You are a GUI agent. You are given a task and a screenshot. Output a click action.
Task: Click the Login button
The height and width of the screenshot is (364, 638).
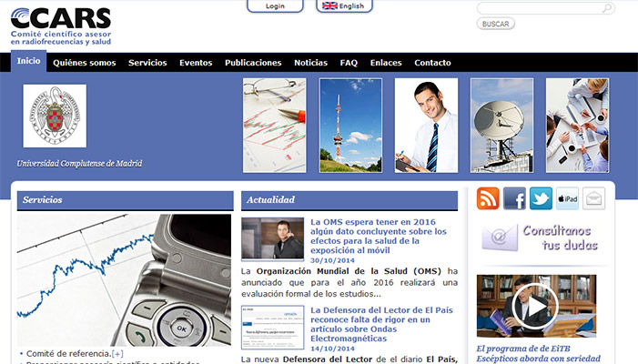pyautogui.click(x=275, y=5)
